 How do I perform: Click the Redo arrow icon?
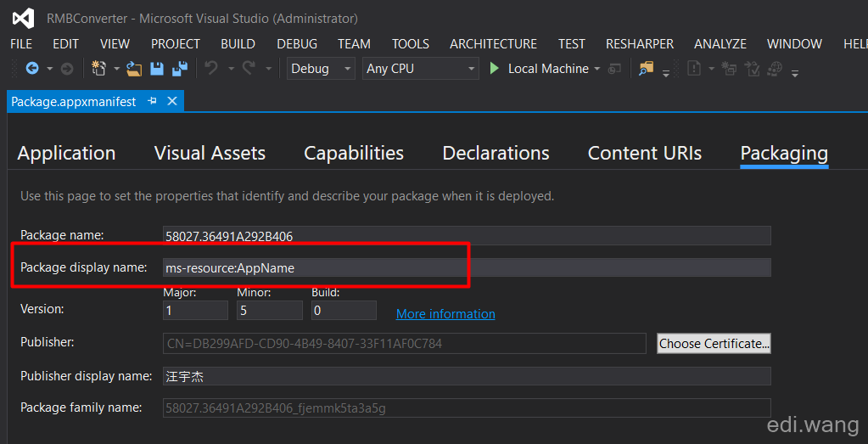click(249, 69)
